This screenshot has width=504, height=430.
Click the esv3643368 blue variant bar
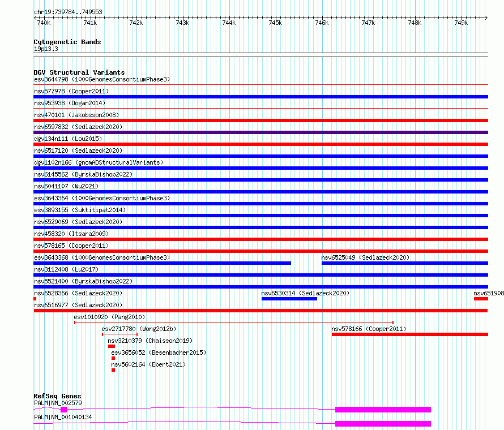point(163,263)
